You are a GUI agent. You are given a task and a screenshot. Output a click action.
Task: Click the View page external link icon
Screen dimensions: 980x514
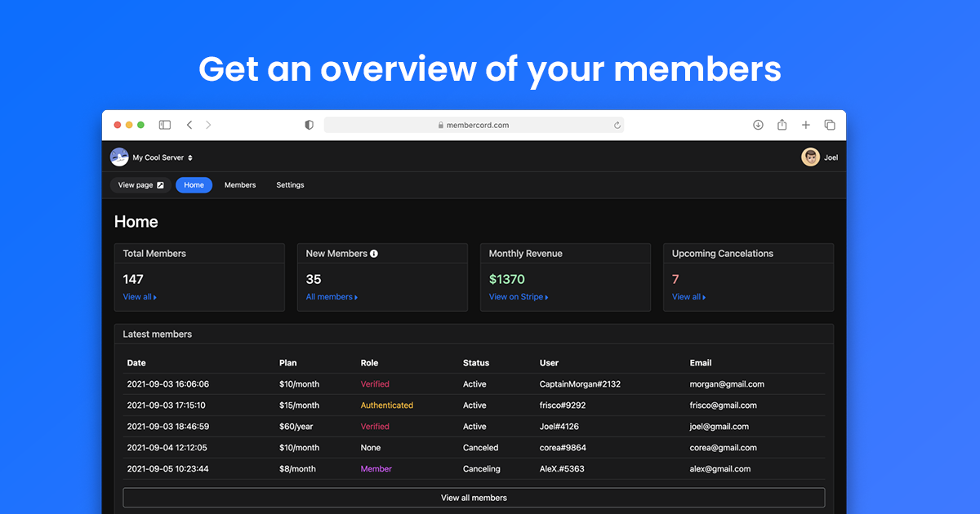(x=160, y=184)
